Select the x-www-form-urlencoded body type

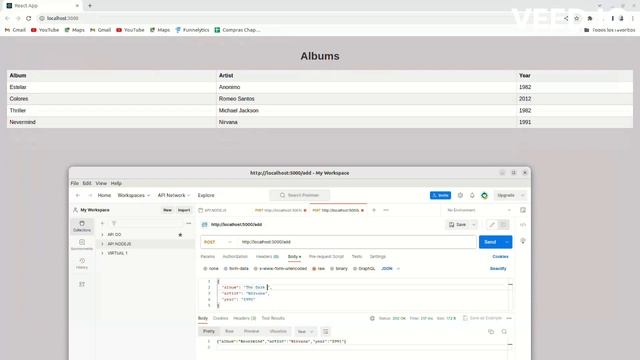pyautogui.click(x=280, y=269)
